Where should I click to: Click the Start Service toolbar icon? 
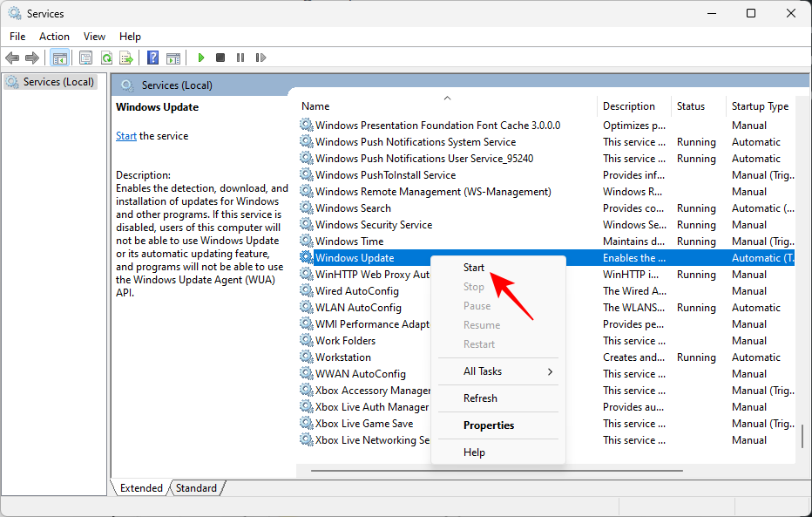click(x=201, y=58)
